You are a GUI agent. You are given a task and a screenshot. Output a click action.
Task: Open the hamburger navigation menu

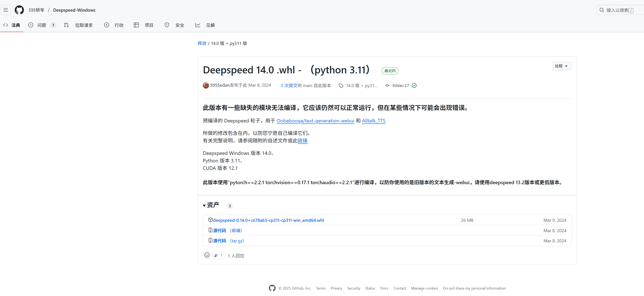point(5,10)
